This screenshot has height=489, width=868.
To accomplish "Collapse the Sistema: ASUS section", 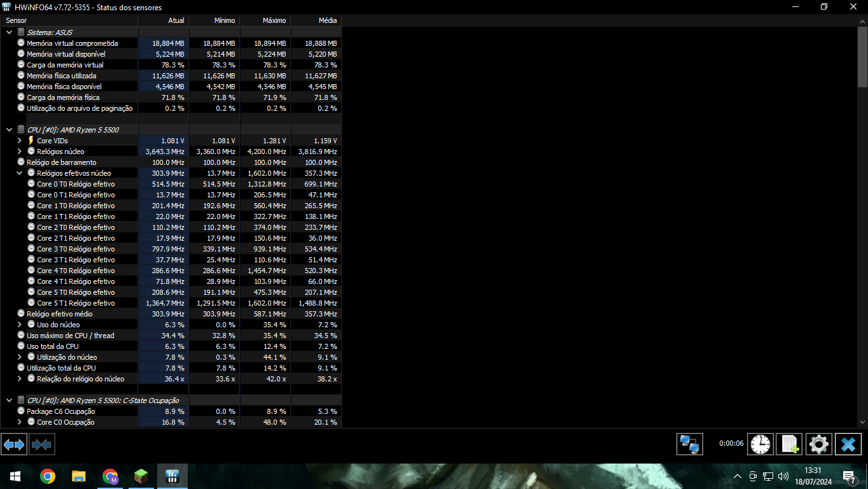I will click(x=9, y=32).
